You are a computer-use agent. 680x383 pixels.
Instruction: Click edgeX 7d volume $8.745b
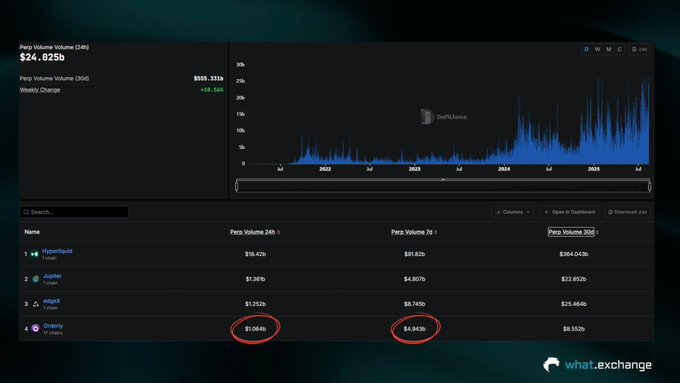[415, 304]
